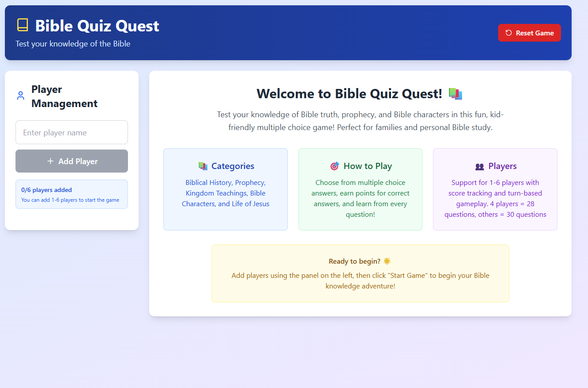Click the books emoji after Welcome to Bible Quiz Quest
This screenshot has width=588, height=388.
(456, 93)
